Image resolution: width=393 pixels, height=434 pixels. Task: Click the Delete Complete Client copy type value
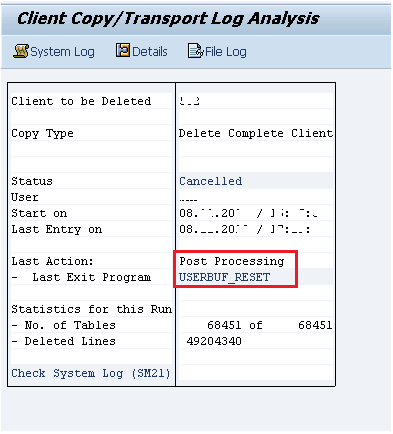256,133
